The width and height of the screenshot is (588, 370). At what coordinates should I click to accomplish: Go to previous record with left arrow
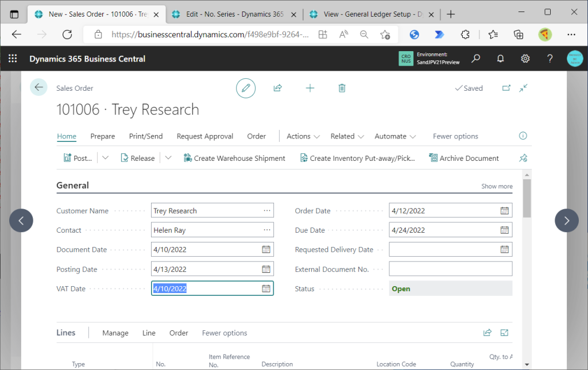21,221
